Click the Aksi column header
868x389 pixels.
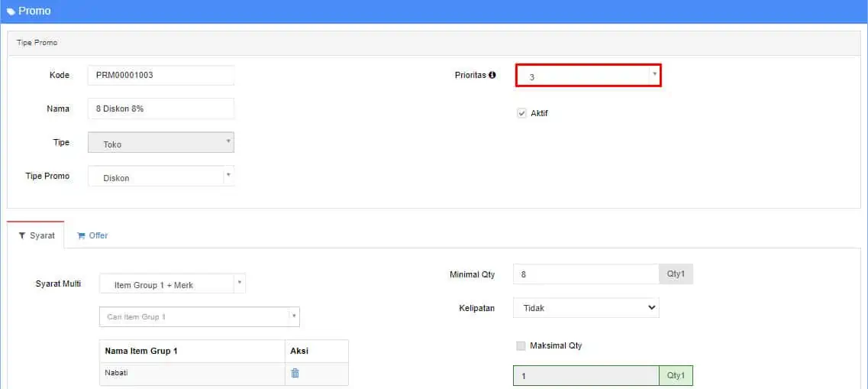point(317,352)
